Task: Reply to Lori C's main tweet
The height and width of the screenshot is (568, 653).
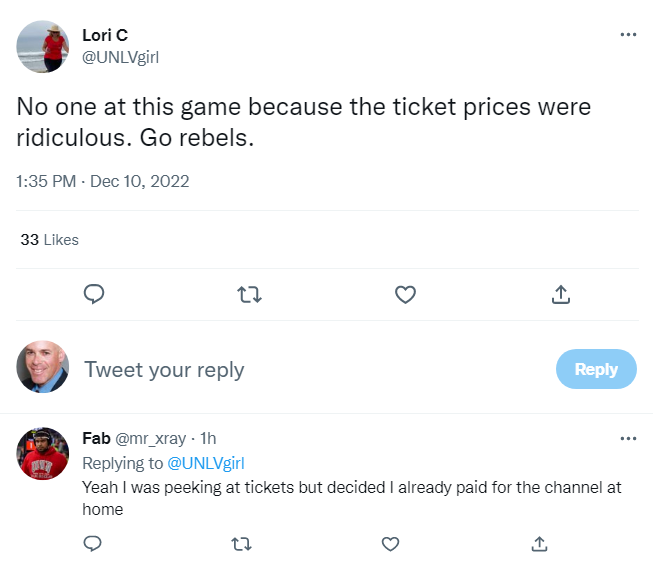Action: (x=94, y=294)
